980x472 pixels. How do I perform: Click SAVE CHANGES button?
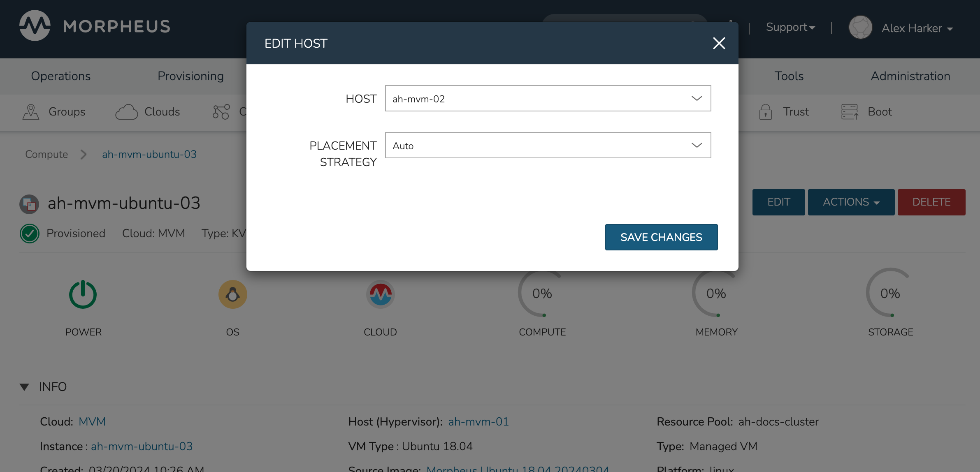[661, 237]
